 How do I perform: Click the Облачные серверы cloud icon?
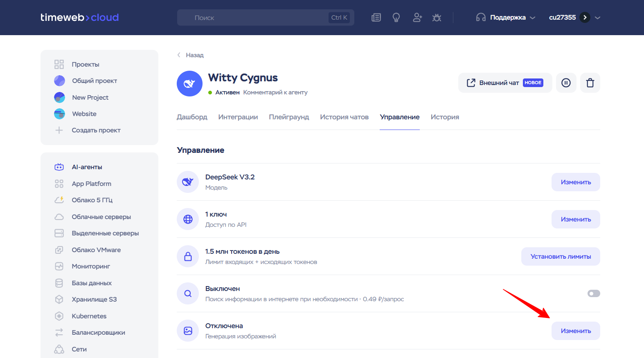point(59,217)
